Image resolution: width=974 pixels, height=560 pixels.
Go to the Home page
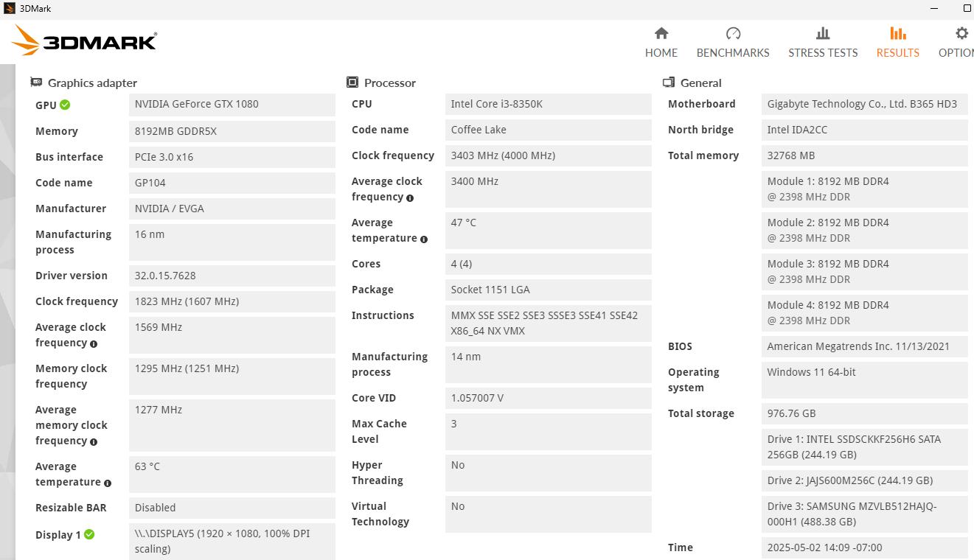(x=661, y=42)
